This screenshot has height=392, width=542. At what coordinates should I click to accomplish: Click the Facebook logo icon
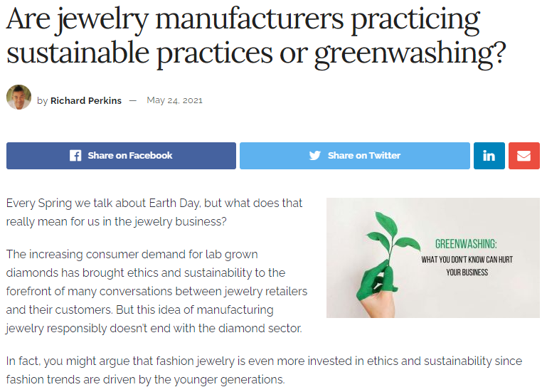click(75, 156)
